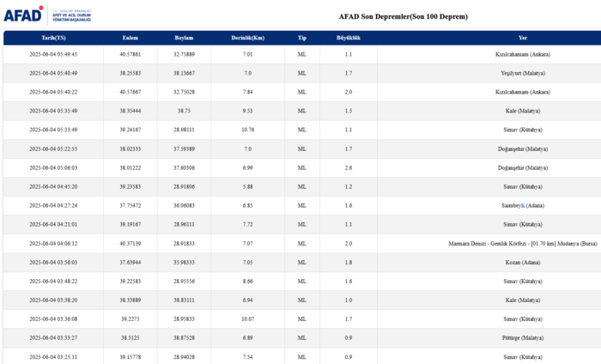Click the Tip column header
The image size is (601, 364).
[302, 38]
